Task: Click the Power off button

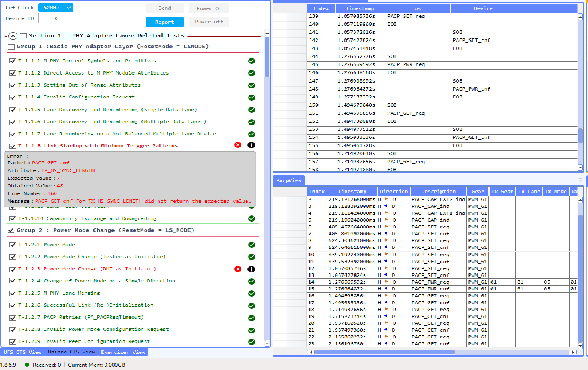Action: [209, 22]
